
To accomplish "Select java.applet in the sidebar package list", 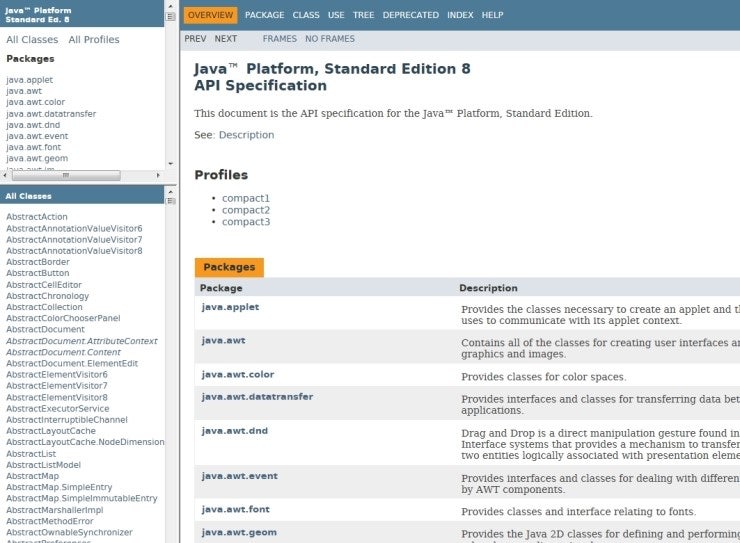I will pos(30,80).
